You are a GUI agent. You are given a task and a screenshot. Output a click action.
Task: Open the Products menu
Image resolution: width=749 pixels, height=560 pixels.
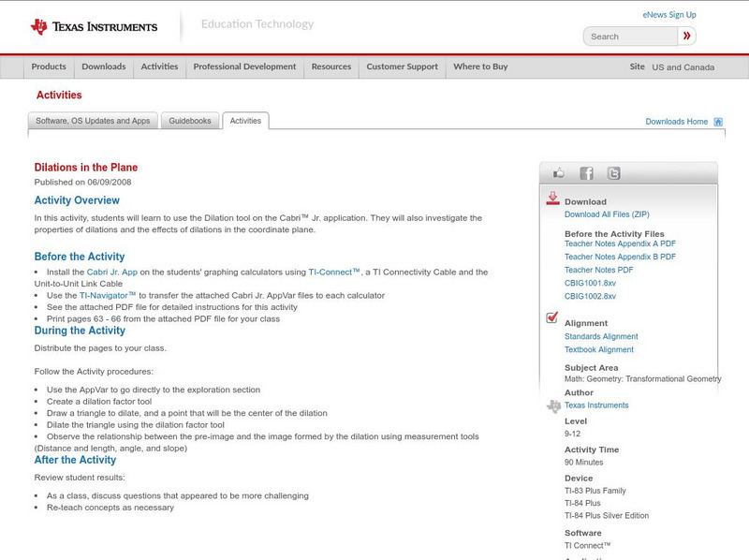tap(49, 66)
